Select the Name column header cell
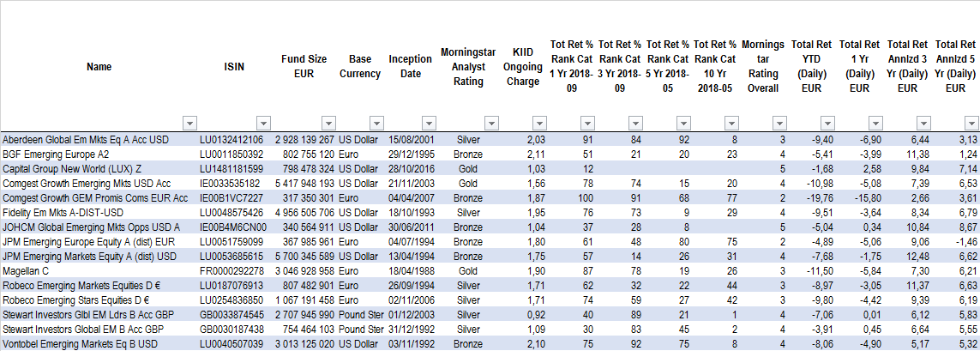 coord(99,65)
